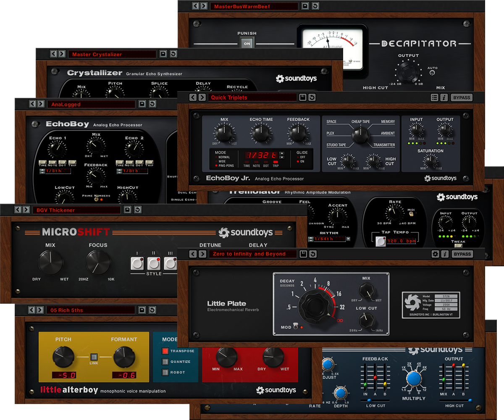Save the 05 Rich 5ths preset
Image resolution: width=504 pixels, height=420 pixels.
[x=142, y=310]
